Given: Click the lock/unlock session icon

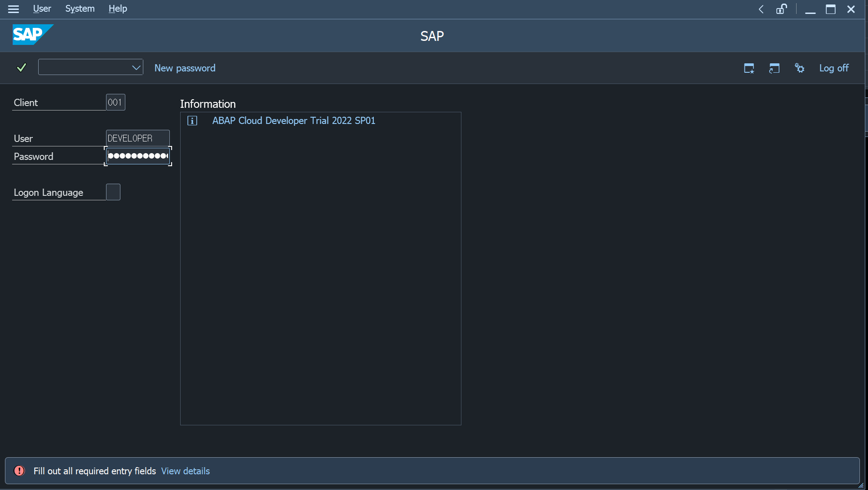Looking at the screenshot, I should (x=781, y=9).
